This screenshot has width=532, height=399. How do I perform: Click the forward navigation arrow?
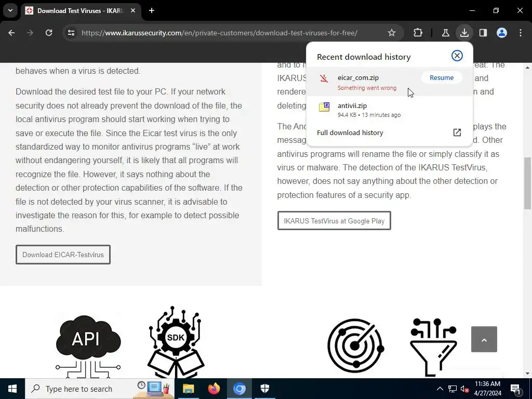coord(30,33)
